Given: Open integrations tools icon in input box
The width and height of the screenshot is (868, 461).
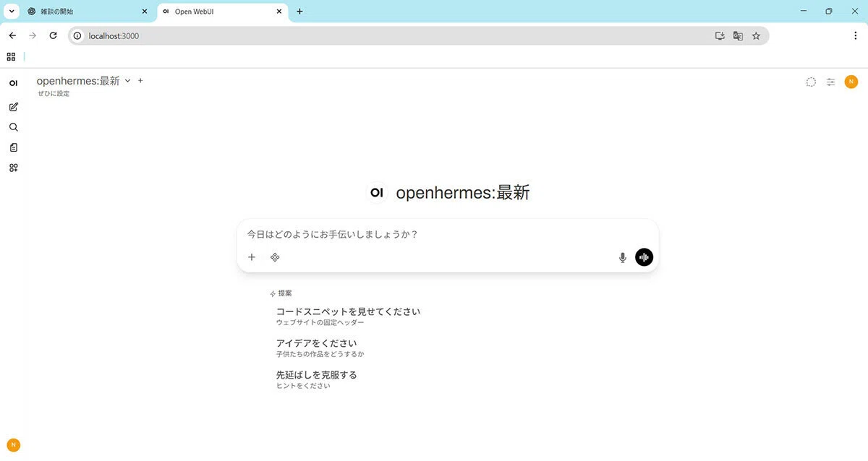Looking at the screenshot, I should click(275, 257).
